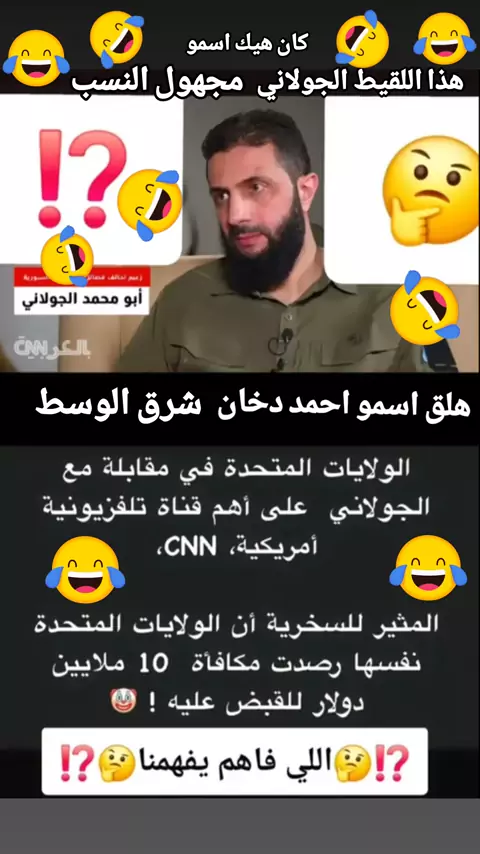Click the sideways laughing emoji below the thinking face

tap(424, 308)
